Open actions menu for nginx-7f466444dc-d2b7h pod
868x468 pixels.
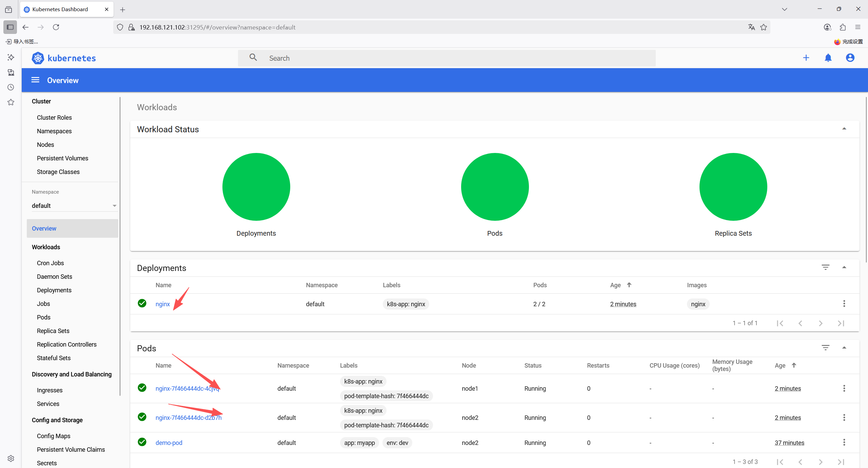(844, 417)
